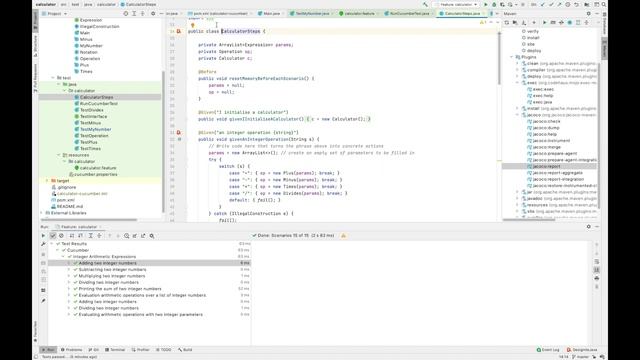This screenshot has width=640, height=360.
Task: Open the Profiler tool window button
Action: pos(140,350)
